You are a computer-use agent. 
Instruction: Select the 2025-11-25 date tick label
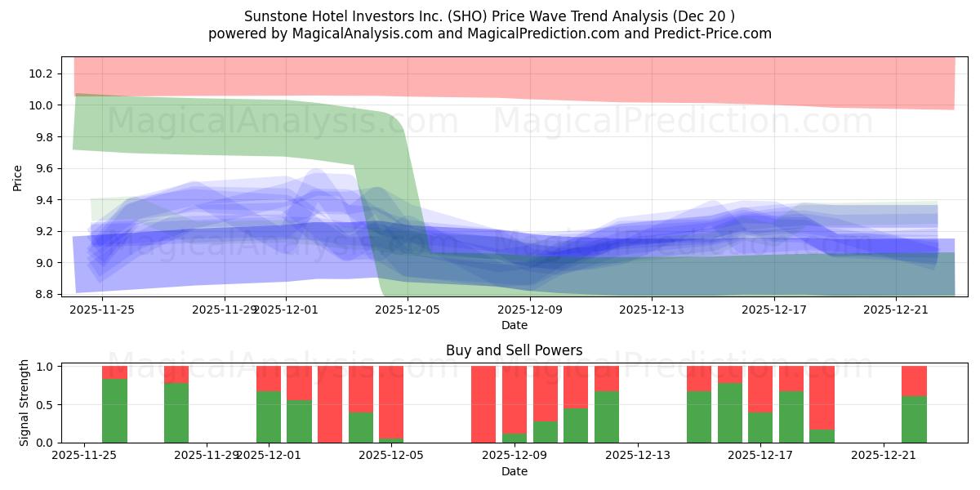(103, 310)
